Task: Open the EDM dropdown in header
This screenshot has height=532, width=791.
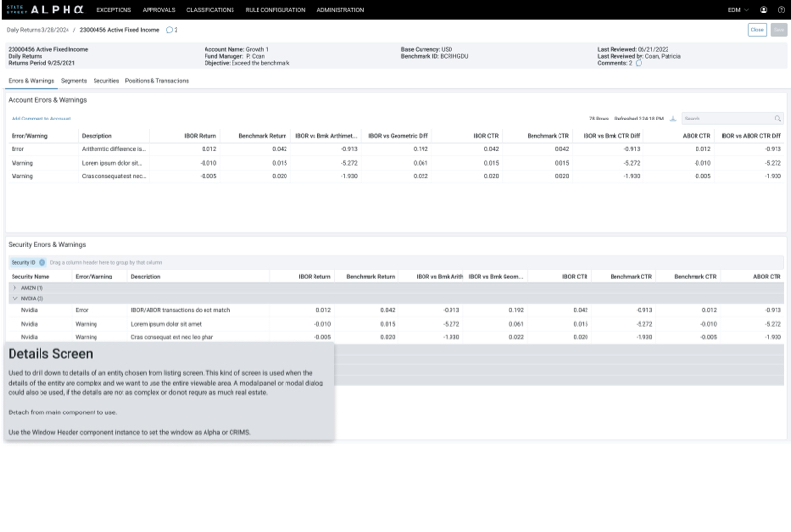Action: click(x=738, y=10)
